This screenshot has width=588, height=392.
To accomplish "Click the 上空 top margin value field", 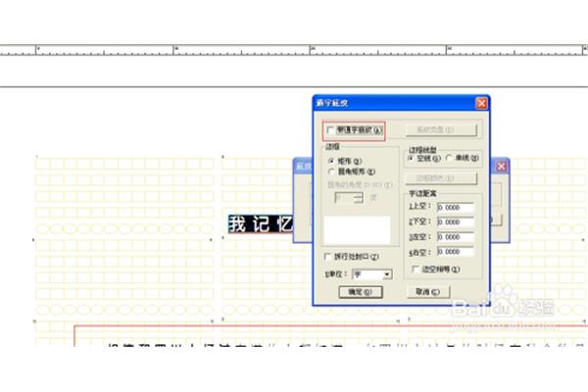I will (x=456, y=208).
